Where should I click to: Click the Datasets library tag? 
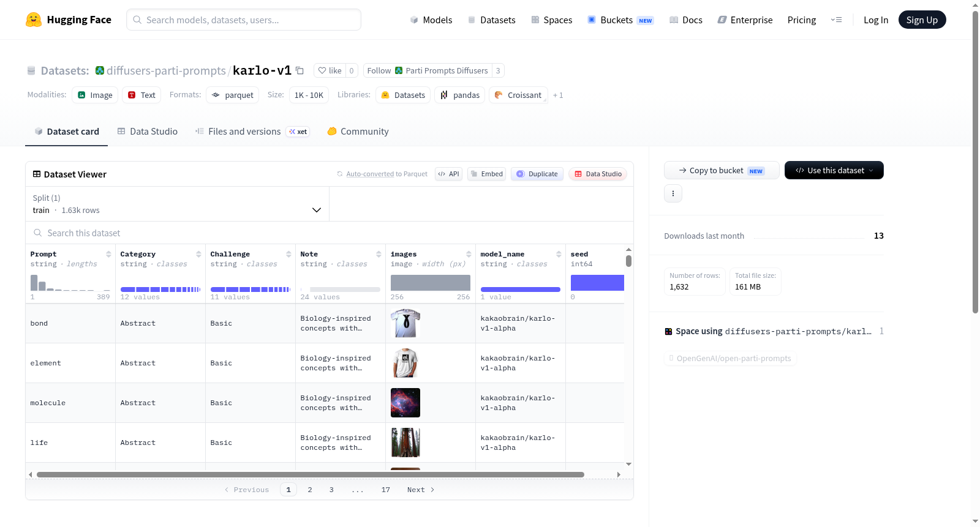point(403,95)
